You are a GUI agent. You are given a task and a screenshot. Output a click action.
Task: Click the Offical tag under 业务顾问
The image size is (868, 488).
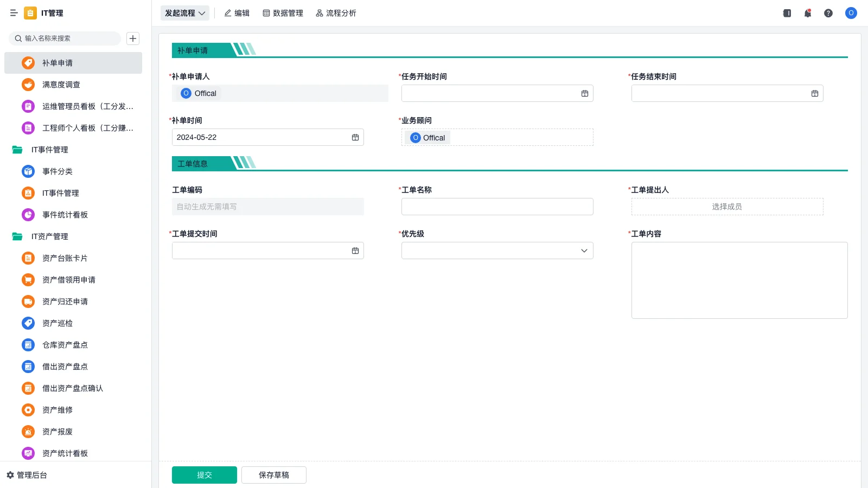(x=427, y=138)
